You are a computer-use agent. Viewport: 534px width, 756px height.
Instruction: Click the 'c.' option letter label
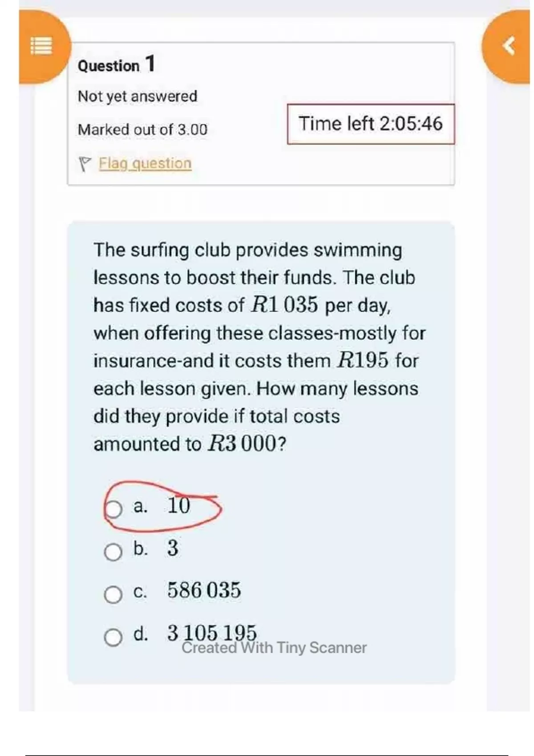click(x=140, y=591)
